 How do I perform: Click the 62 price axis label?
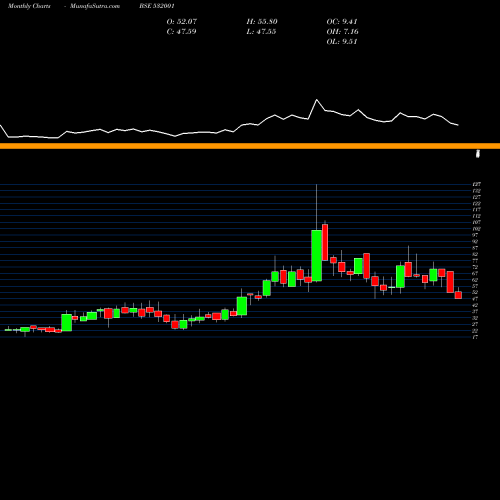click(x=475, y=280)
